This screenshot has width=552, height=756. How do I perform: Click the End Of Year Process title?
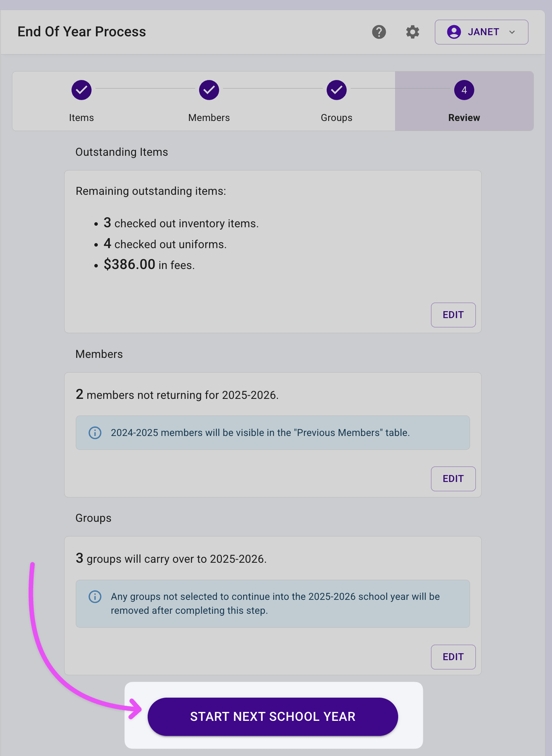coord(82,32)
